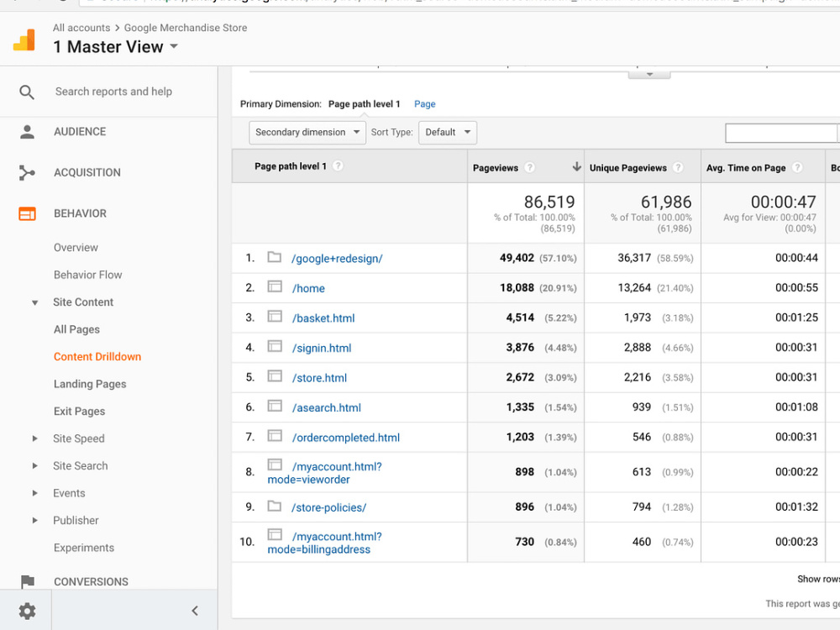Open the /store-policies/ link

pyautogui.click(x=329, y=507)
